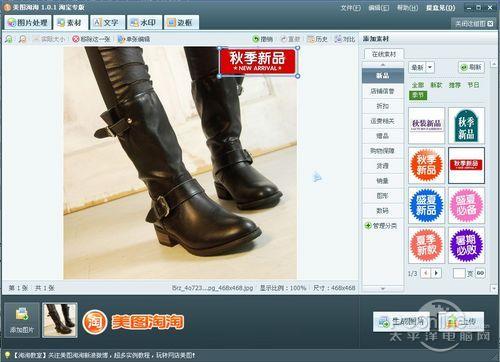The image size is (500, 362).
Task: Switch to the 边框 border tab
Action: click(181, 23)
